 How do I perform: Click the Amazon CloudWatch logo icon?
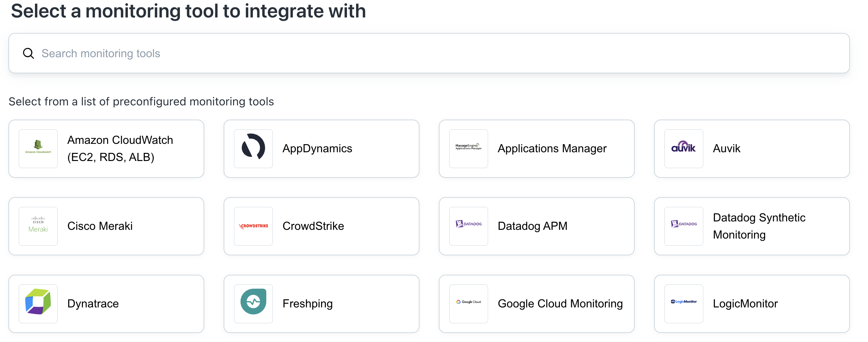tap(38, 148)
